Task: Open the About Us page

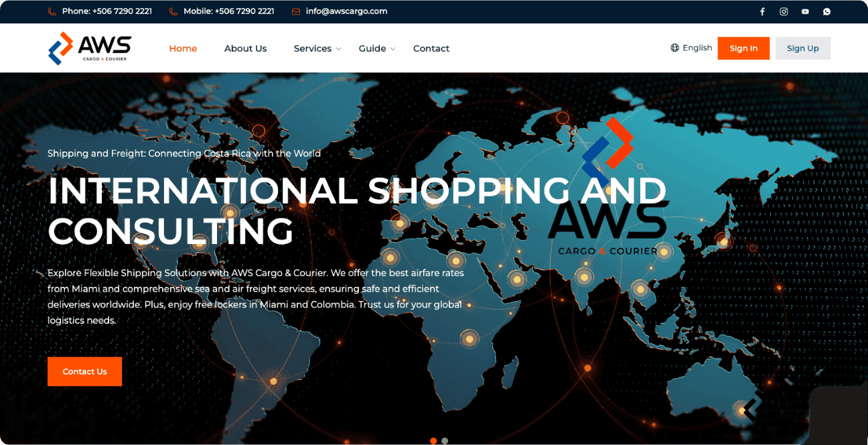Action: tap(245, 48)
